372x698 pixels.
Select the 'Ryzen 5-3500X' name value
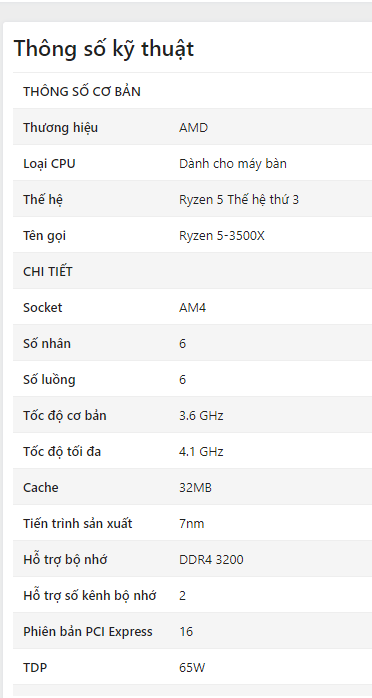click(222, 236)
